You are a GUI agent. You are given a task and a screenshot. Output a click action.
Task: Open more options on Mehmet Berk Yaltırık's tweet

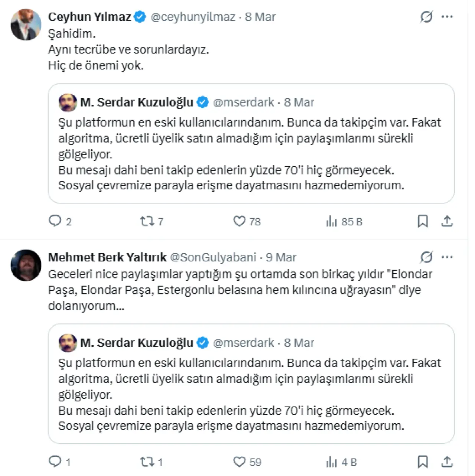click(x=447, y=257)
